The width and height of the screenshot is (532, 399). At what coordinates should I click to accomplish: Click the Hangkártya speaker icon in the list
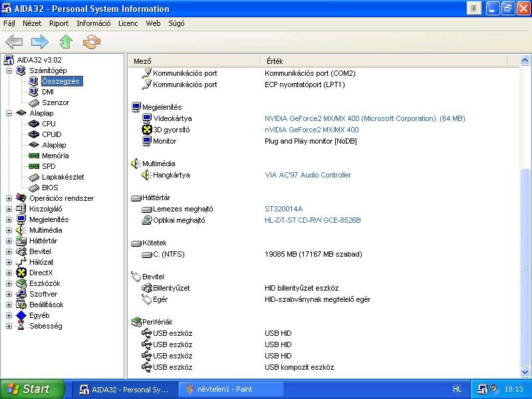pos(146,175)
